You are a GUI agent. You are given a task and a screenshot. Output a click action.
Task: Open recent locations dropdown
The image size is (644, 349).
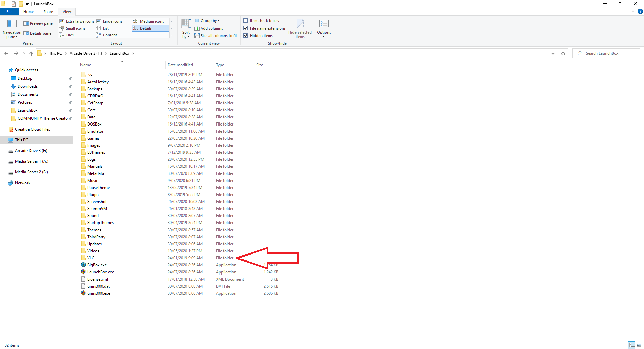point(24,53)
